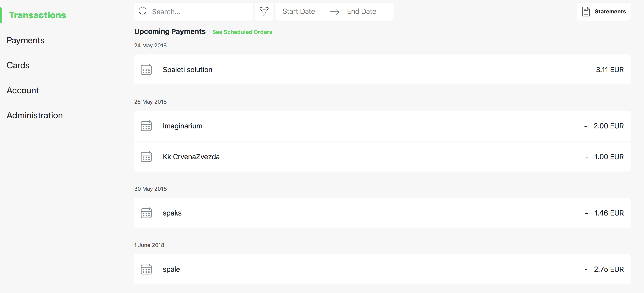
Task: Set the End Date field
Action: (x=362, y=11)
